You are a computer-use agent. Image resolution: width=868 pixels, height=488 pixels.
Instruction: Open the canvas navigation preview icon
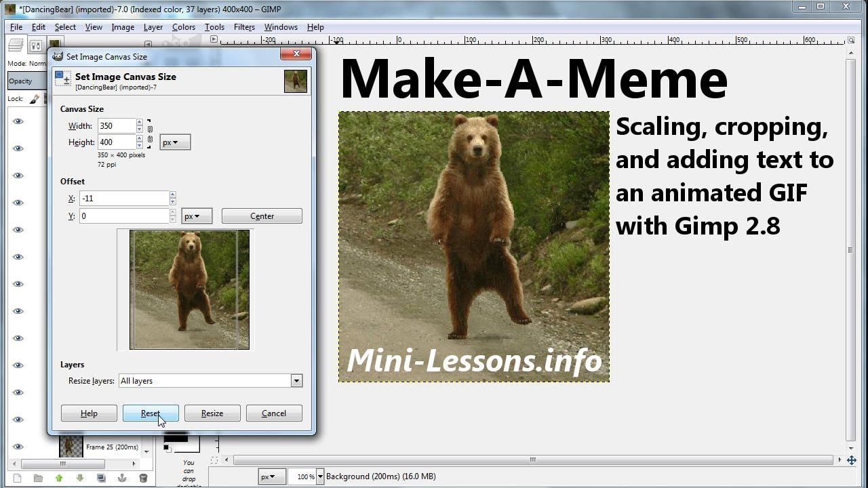[x=852, y=460]
